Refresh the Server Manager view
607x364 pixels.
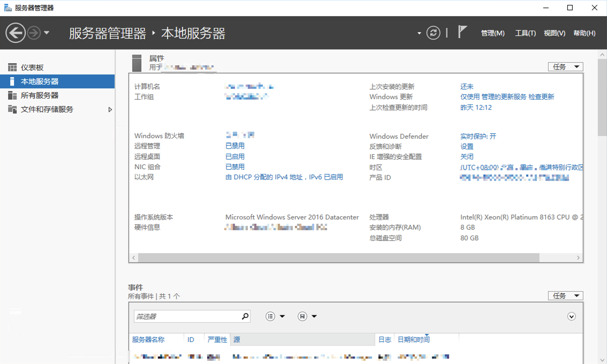433,33
